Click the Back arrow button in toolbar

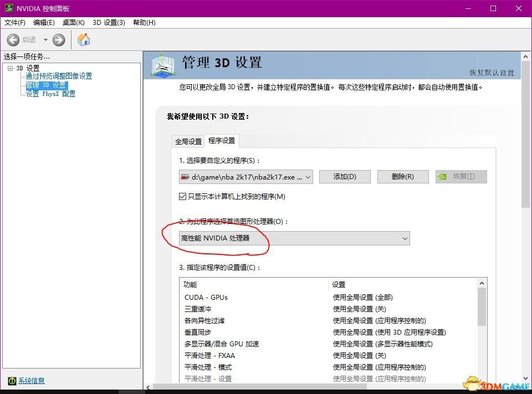(x=13, y=40)
